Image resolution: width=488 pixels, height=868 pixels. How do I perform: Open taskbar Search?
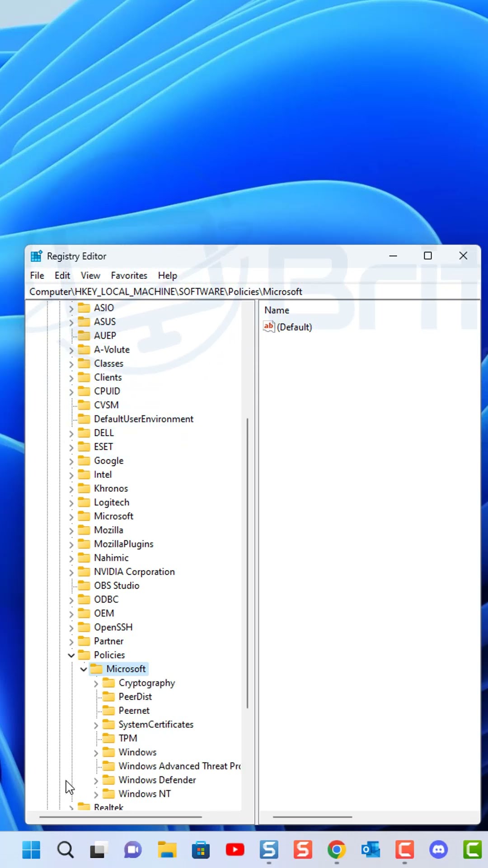pos(65,850)
